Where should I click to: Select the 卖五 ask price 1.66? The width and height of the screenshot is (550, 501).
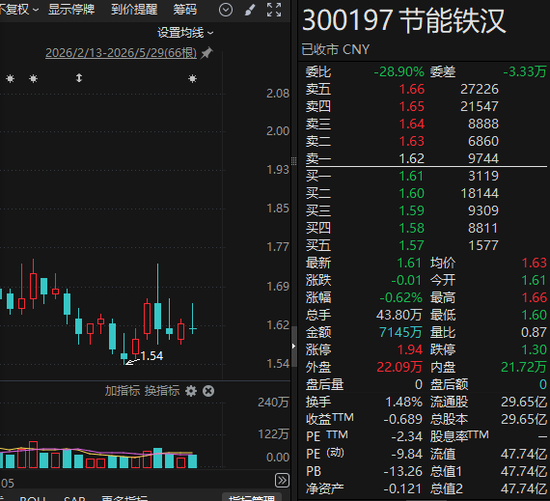click(412, 89)
